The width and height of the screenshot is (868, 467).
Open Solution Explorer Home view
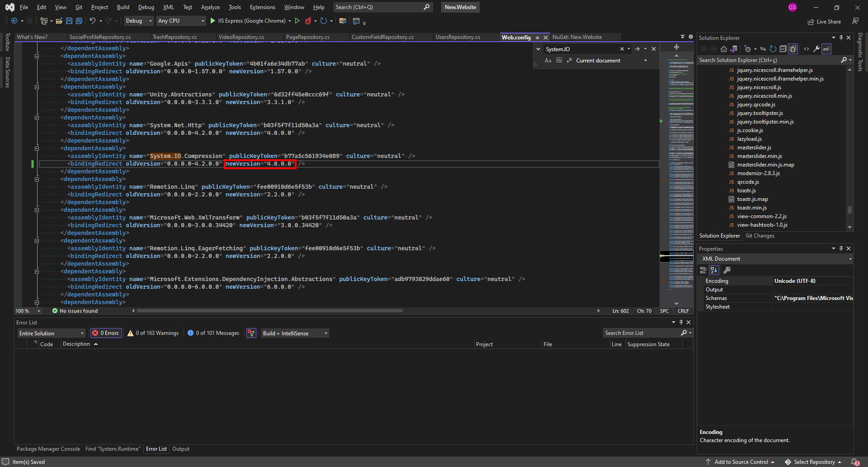coord(723,49)
